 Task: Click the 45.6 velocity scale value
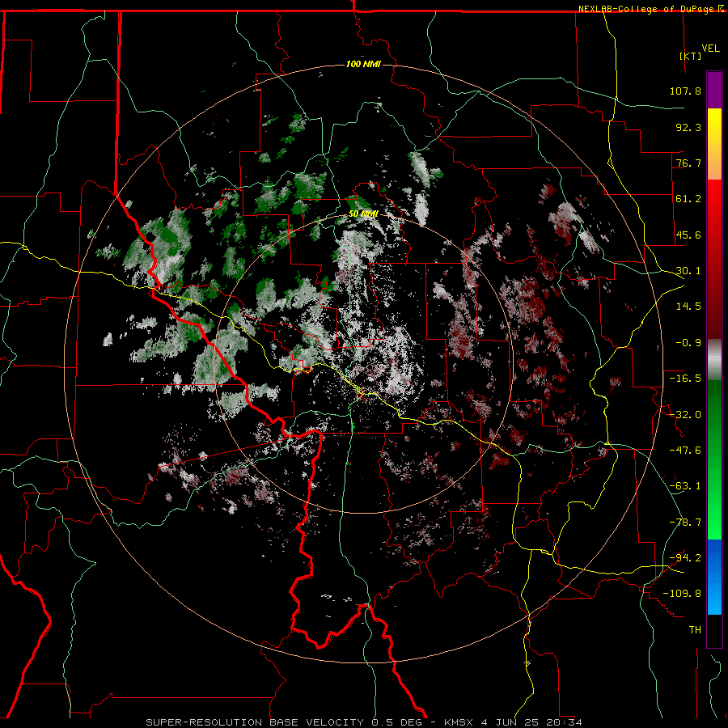[688, 235]
